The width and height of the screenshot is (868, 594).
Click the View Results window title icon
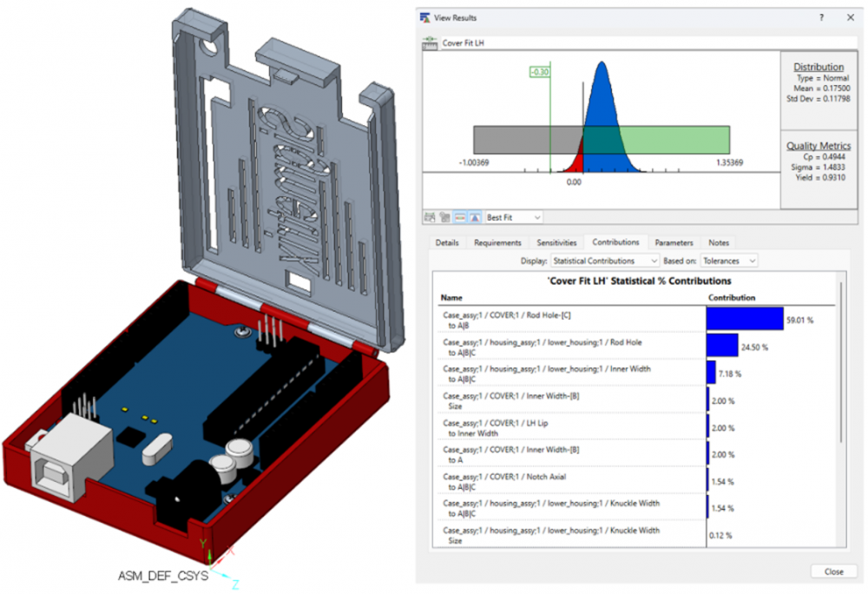pos(424,17)
